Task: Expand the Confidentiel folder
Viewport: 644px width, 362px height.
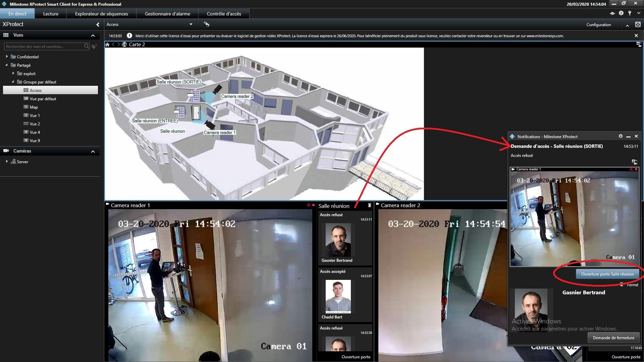Action: pos(7,57)
